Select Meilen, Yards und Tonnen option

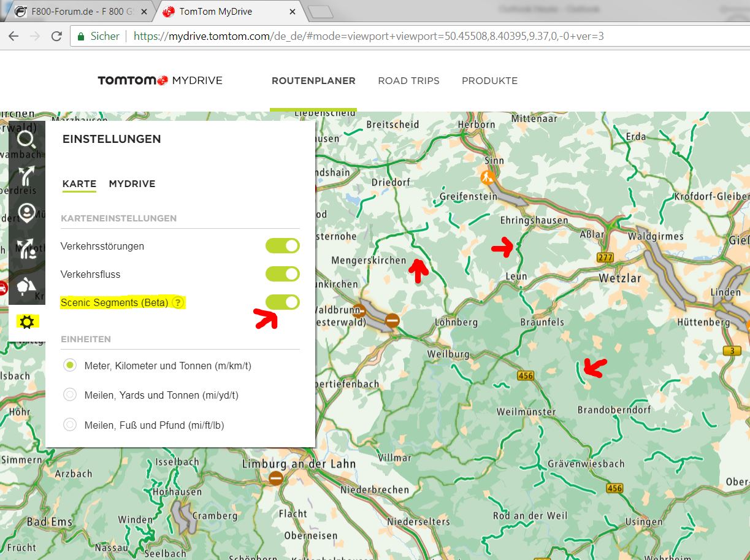pyautogui.click(x=71, y=395)
